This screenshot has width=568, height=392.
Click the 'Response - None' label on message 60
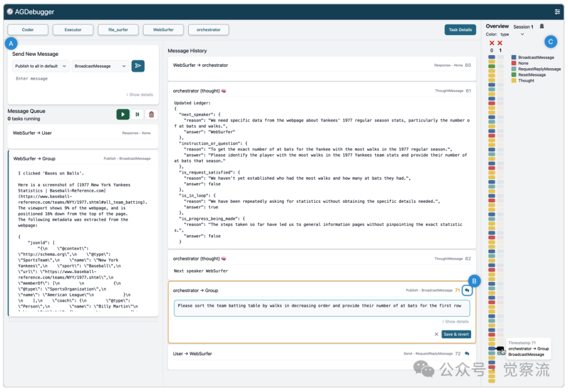click(448, 66)
